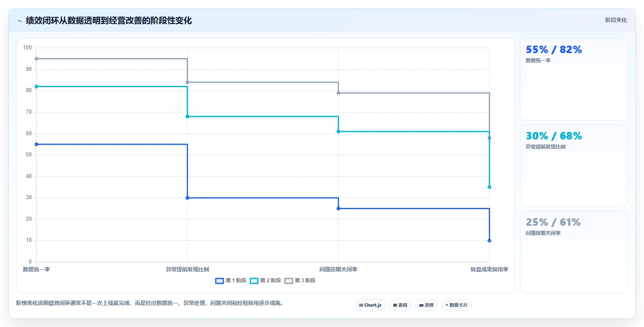Click the 异常提前发现比例 card caption
This screenshot has width=644, height=327.
point(546,147)
